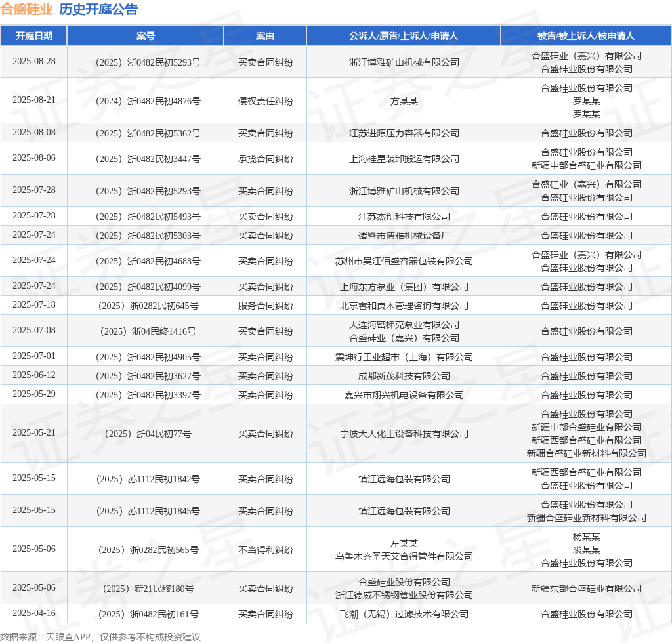Click the 案由 column header
672x643 pixels.
point(265,36)
